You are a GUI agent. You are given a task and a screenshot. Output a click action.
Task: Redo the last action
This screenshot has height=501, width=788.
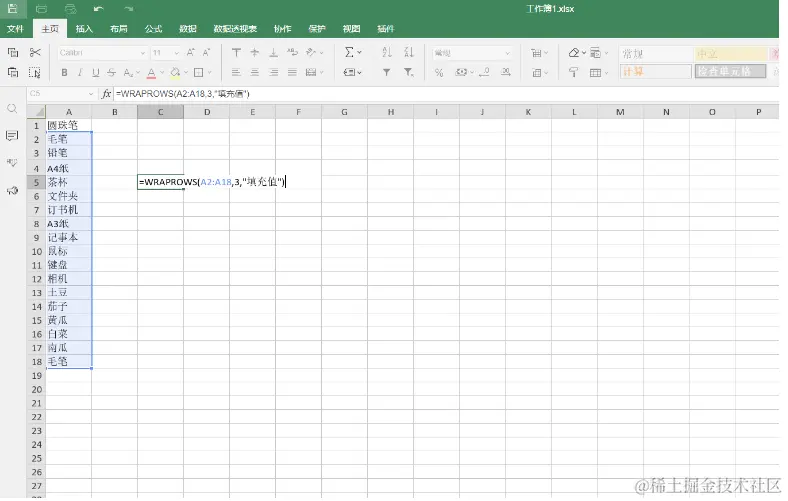click(x=129, y=9)
